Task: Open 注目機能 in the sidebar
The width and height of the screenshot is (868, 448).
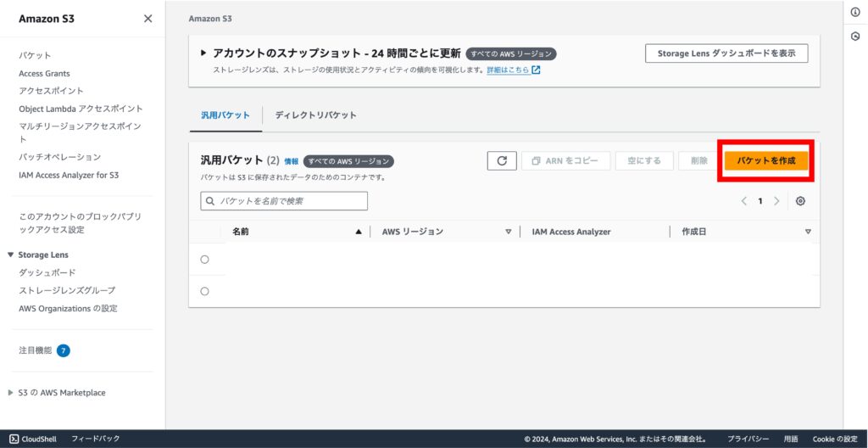Action: (x=36, y=350)
